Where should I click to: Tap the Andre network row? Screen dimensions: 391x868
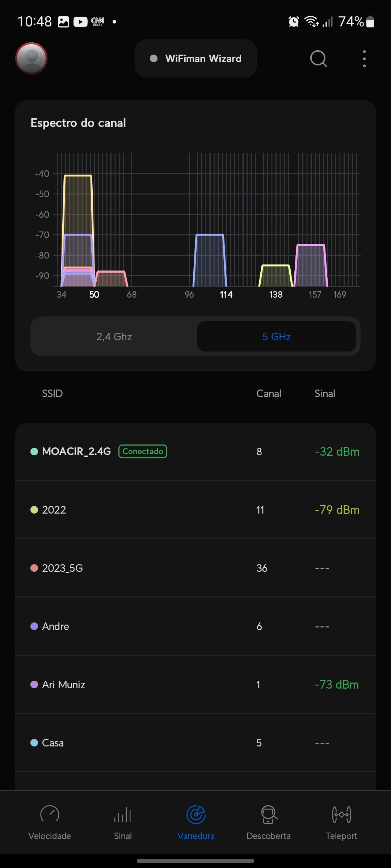point(195,626)
